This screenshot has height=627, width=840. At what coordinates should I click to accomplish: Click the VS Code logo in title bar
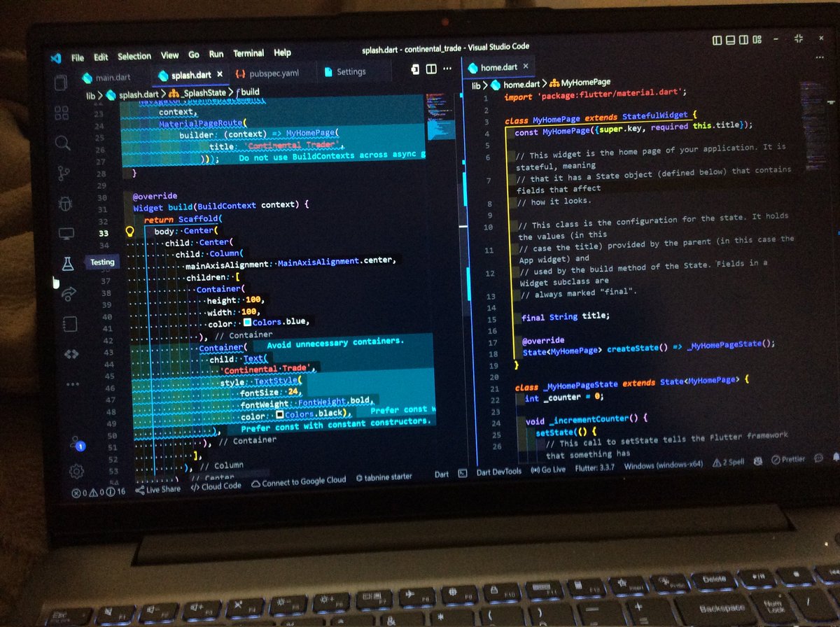(x=56, y=58)
